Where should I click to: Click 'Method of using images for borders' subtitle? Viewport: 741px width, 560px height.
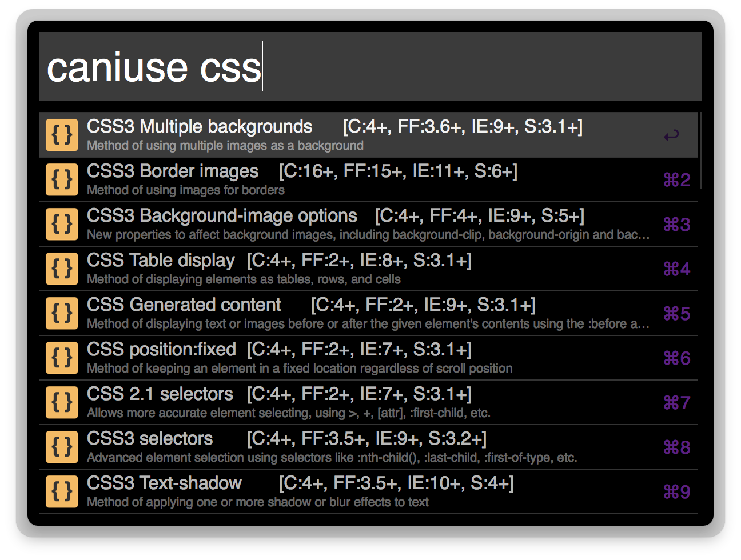[x=186, y=190]
